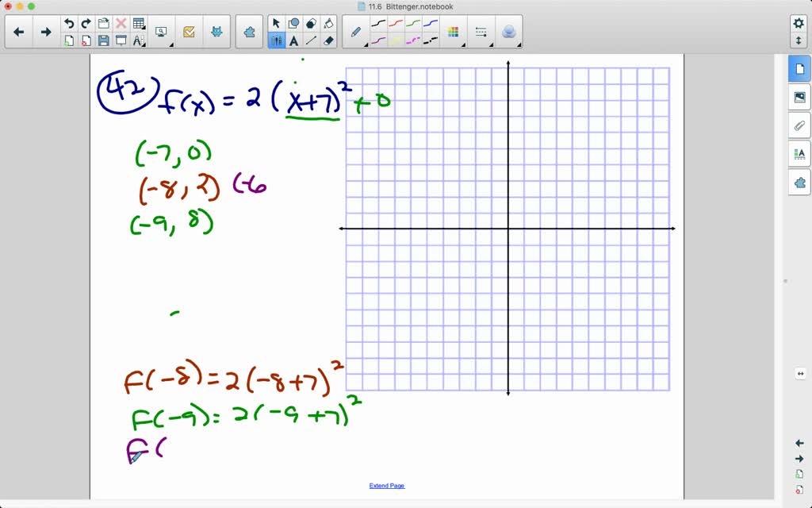Viewport: 812px width, 508px height.
Task: Save the Bittenger notebook file
Action: [x=103, y=40]
